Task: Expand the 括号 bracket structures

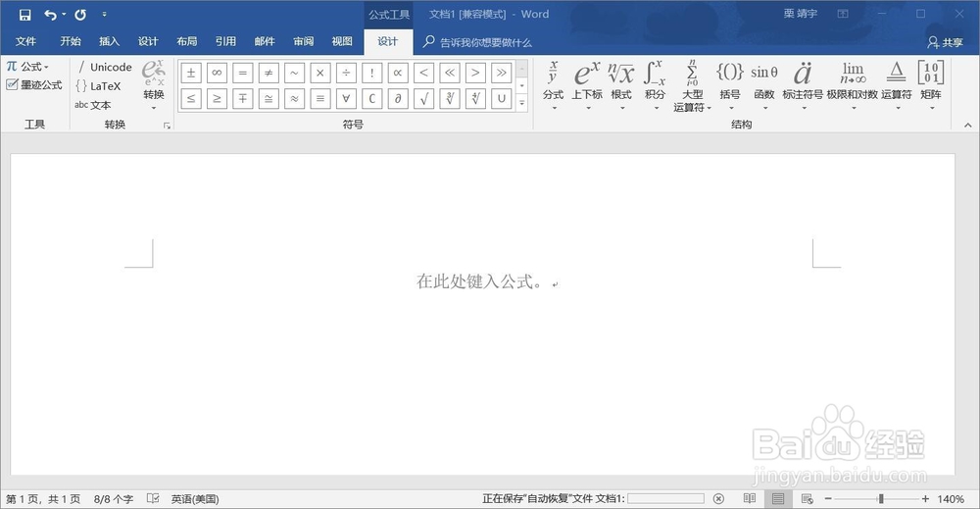Action: pyautogui.click(x=730, y=85)
